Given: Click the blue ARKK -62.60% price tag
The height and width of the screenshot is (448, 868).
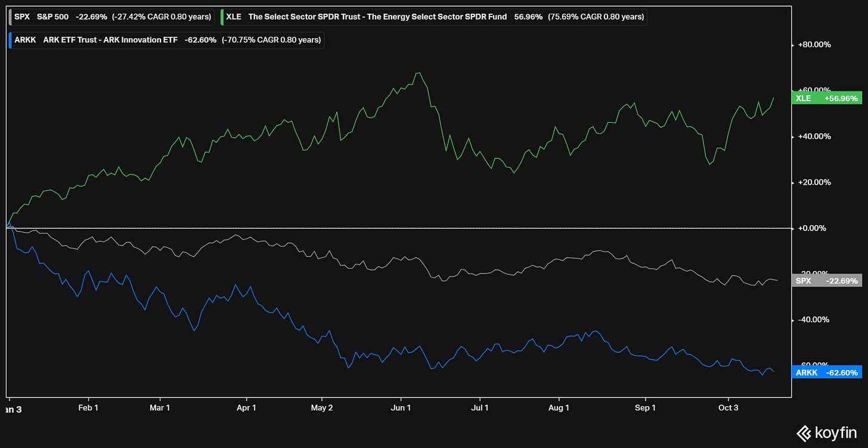Looking at the screenshot, I should tap(827, 372).
